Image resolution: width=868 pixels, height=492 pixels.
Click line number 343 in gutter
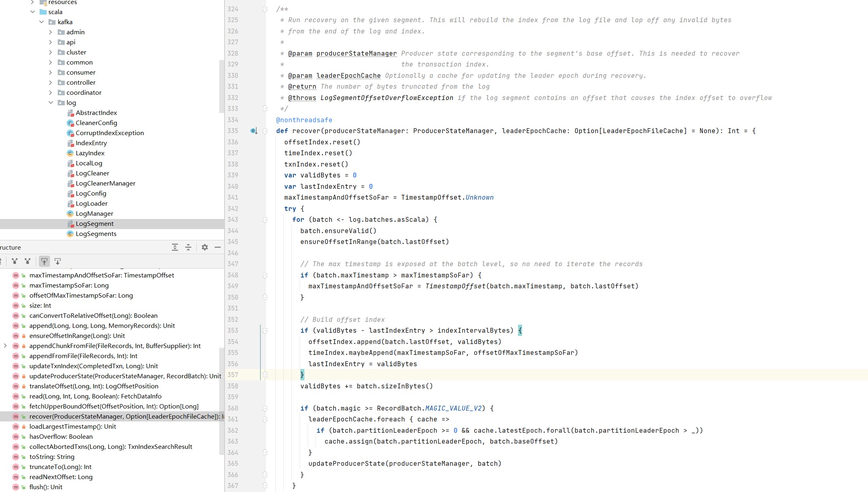pos(233,219)
